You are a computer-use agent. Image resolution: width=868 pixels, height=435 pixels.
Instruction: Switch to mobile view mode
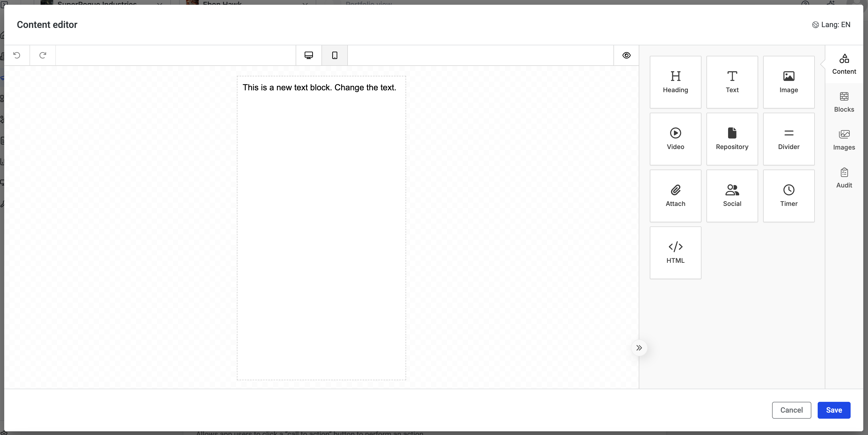[x=335, y=55]
